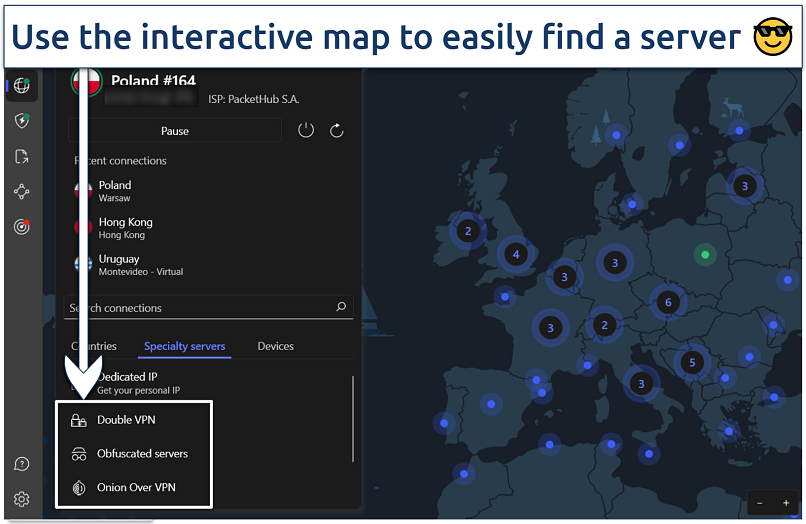Zoom in the map with plus button
This screenshot has height=524, width=806.
pyautogui.click(x=786, y=503)
